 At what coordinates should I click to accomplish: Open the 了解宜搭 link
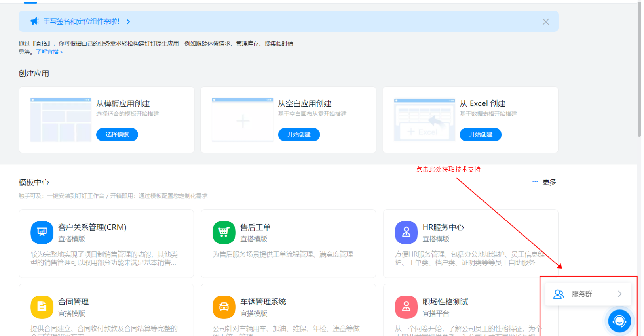[x=49, y=52]
